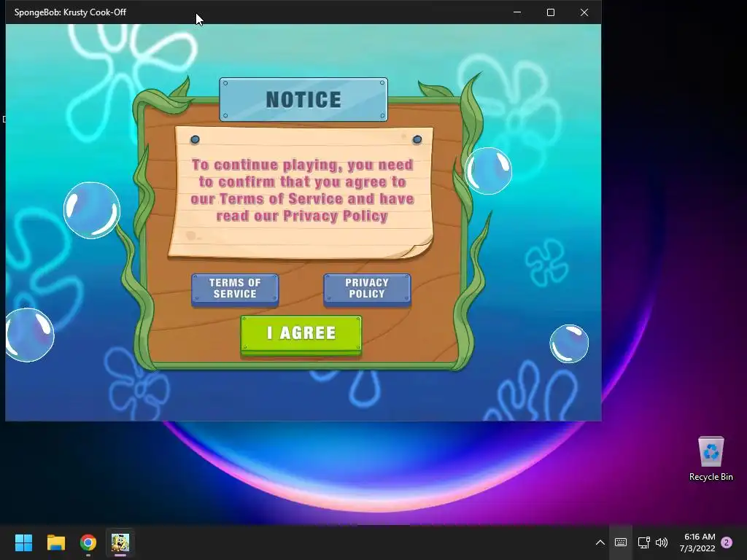
Task: Open notification center badge with 2
Action: [727, 542]
